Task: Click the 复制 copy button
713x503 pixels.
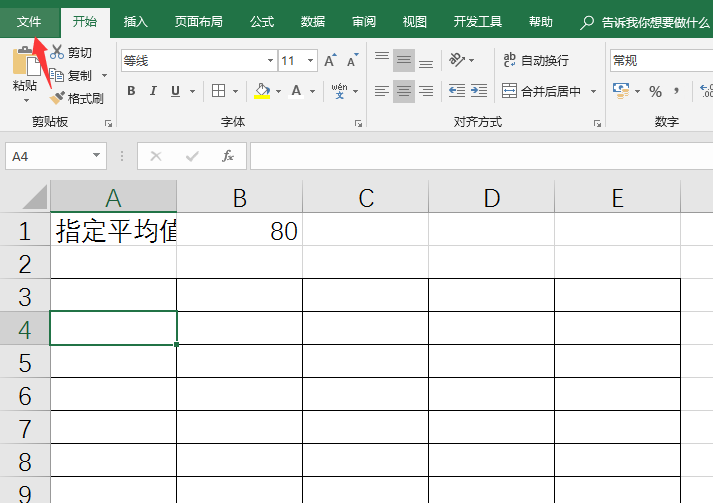Action: click(x=71, y=75)
